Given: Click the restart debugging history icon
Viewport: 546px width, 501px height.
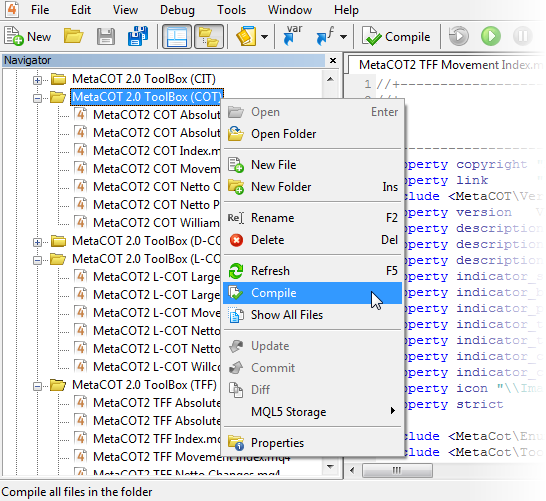Looking at the screenshot, I should pos(458,36).
